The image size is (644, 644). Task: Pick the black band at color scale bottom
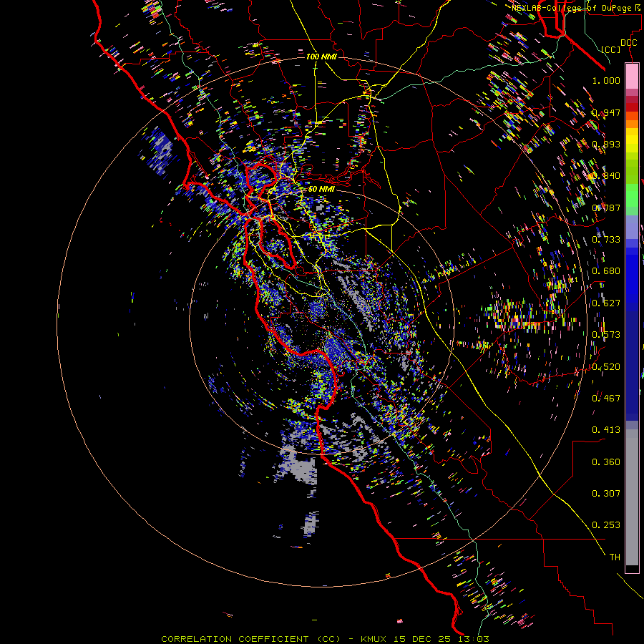point(632,569)
